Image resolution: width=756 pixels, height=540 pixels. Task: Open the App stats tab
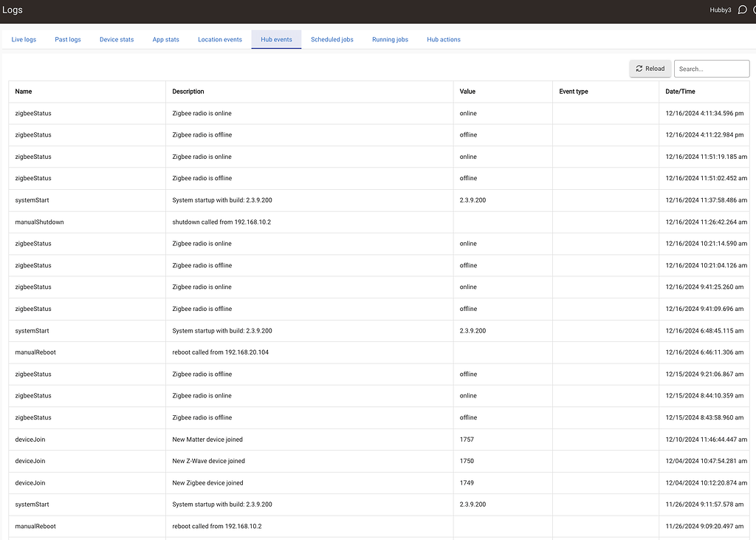[x=165, y=39]
